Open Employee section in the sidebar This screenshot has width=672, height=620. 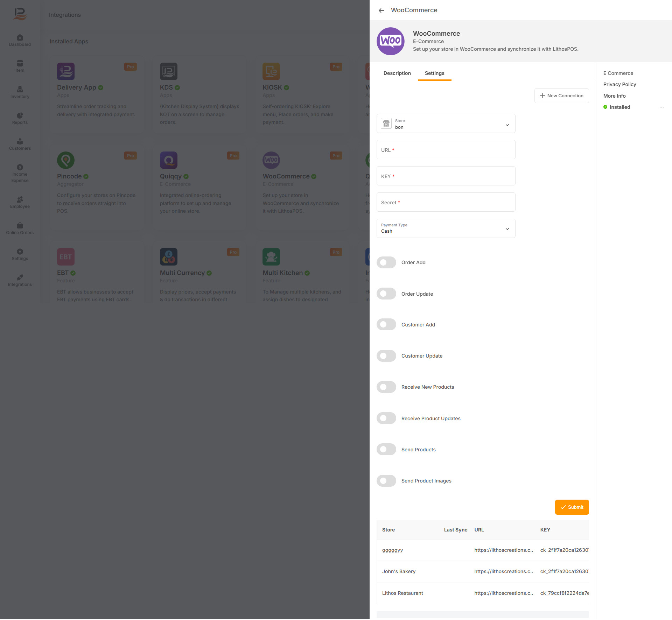coord(20,202)
